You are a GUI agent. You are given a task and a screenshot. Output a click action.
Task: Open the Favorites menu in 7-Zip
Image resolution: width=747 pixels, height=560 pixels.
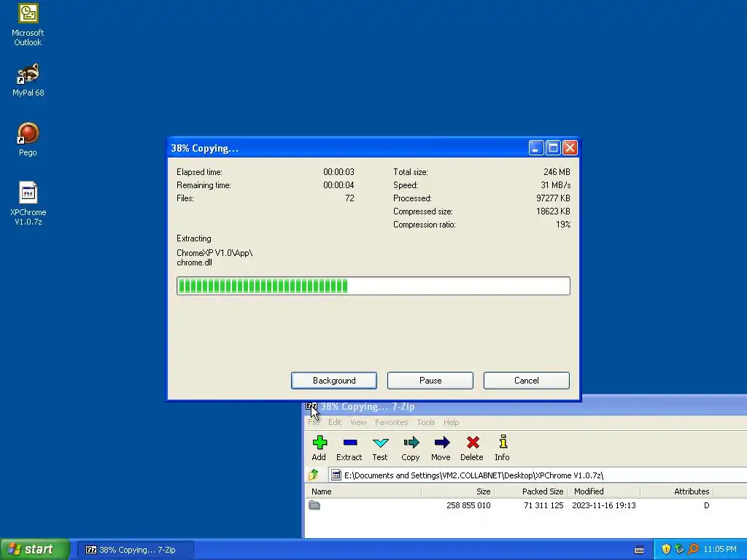tap(391, 422)
